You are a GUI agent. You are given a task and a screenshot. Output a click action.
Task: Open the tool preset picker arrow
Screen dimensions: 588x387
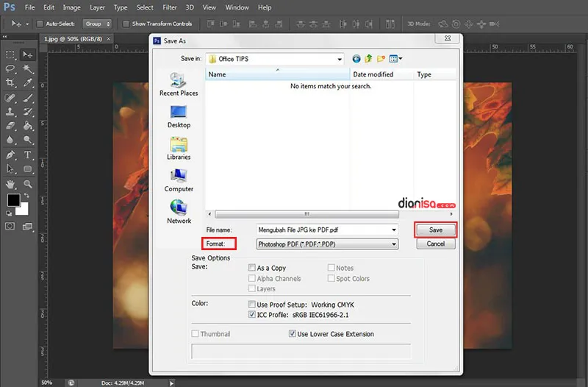click(x=27, y=24)
